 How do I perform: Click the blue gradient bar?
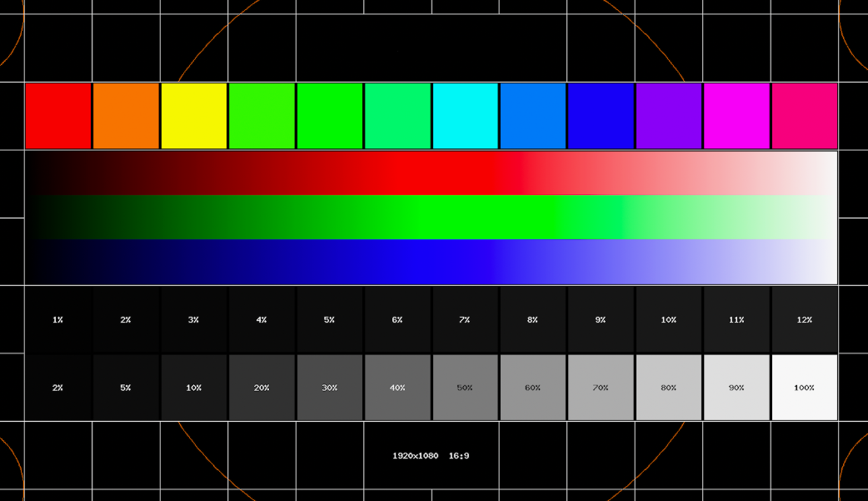(432, 262)
